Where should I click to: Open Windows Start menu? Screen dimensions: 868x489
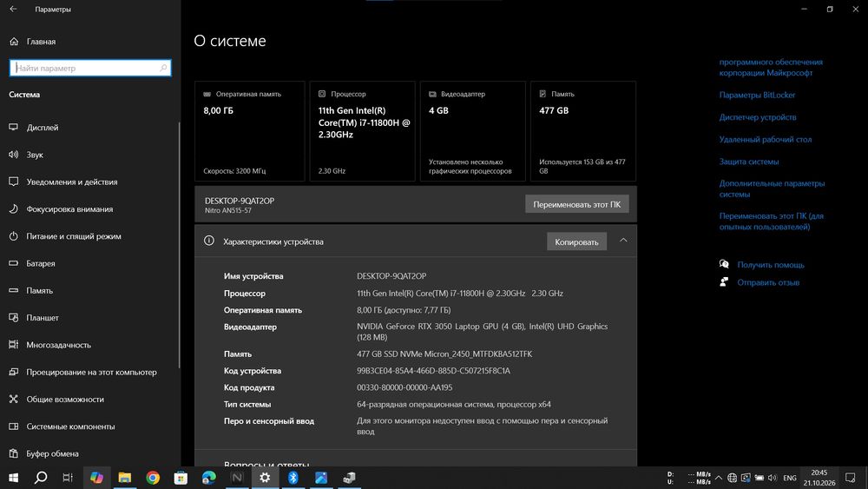click(x=13, y=478)
